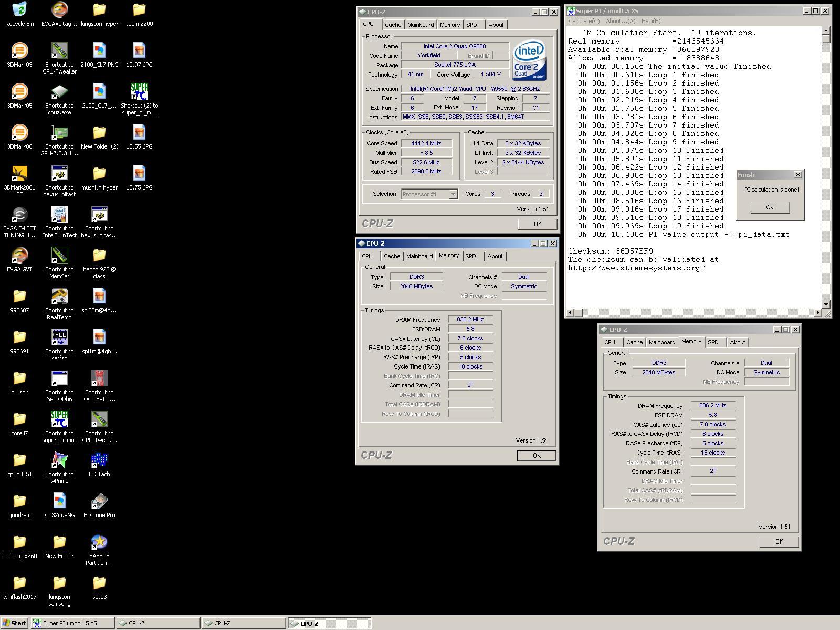Launch EASEUS Partition desktop icon

99,550
